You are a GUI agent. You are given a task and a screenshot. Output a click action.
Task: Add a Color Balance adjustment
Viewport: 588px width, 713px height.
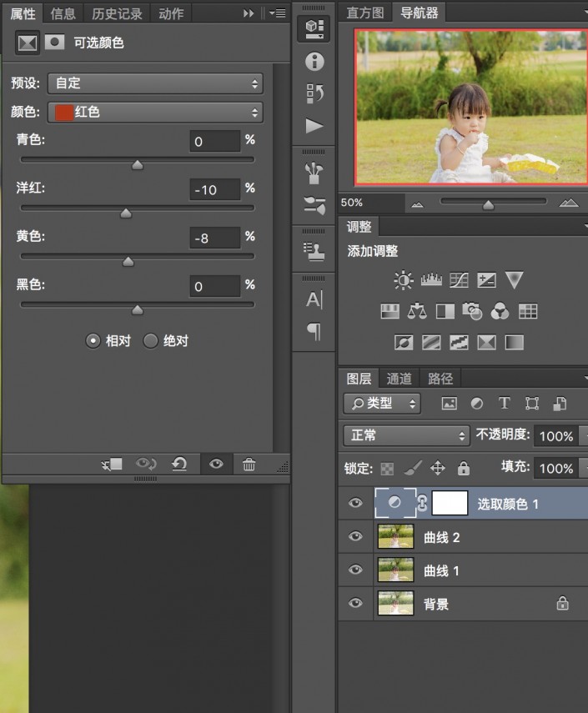[417, 312]
